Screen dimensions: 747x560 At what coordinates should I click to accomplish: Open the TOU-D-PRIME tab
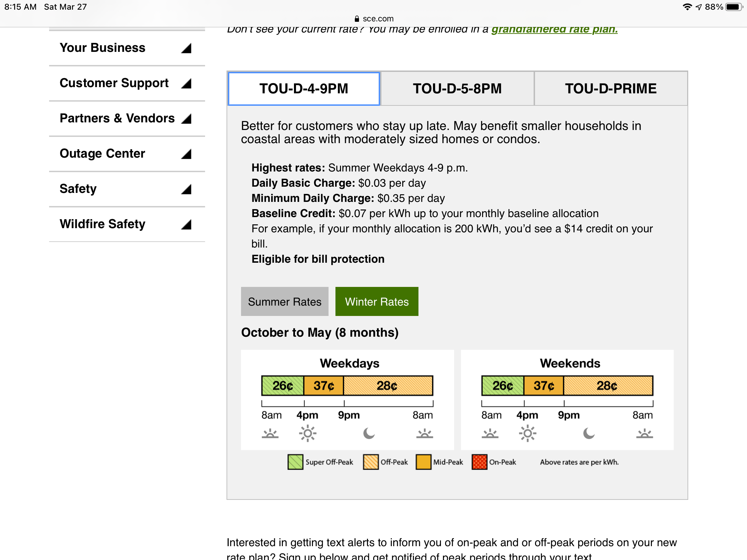(x=610, y=88)
